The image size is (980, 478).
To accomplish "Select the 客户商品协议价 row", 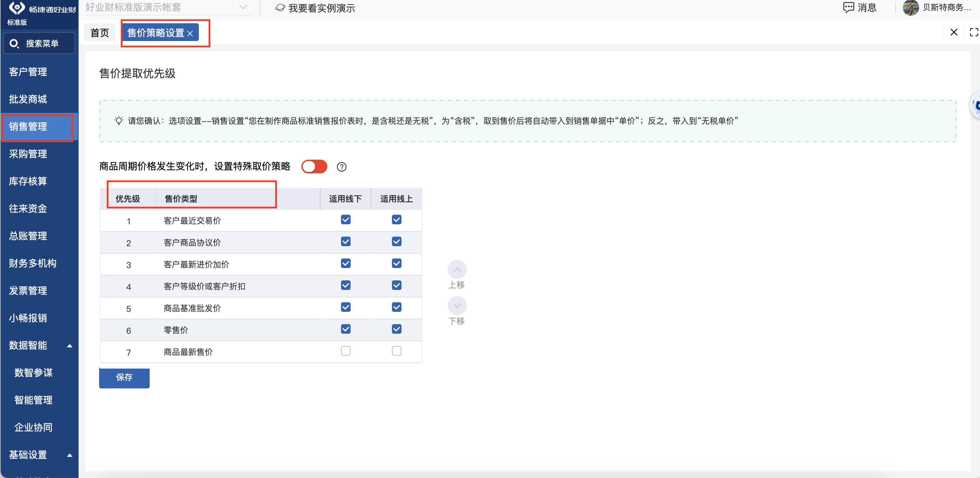I will pyautogui.click(x=192, y=242).
